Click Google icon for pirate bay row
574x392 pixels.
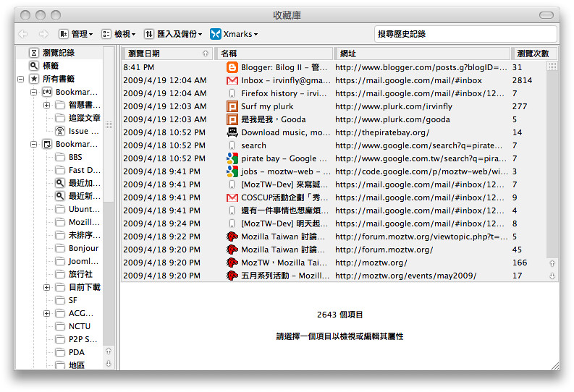(232, 158)
